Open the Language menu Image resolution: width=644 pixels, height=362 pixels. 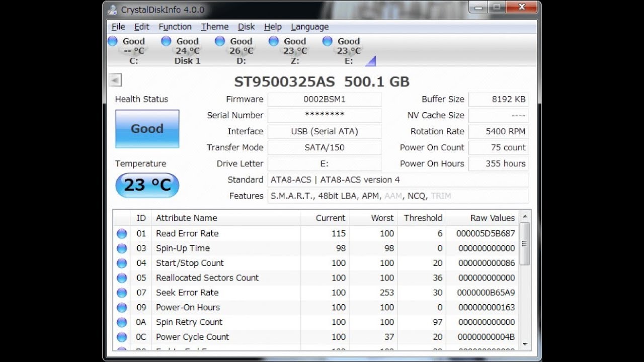click(310, 27)
